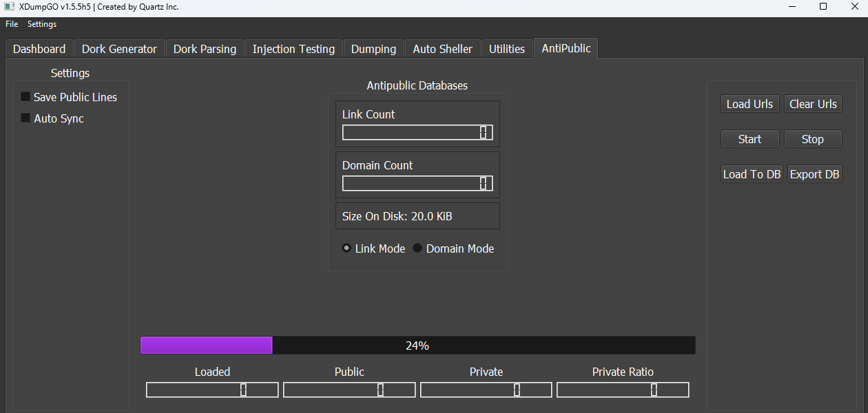Go to the Dork Generator tab
The width and height of the screenshot is (868, 413).
click(119, 49)
